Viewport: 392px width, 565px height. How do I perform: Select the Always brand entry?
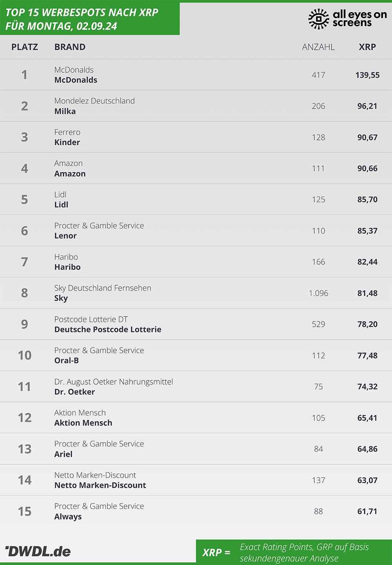(68, 516)
